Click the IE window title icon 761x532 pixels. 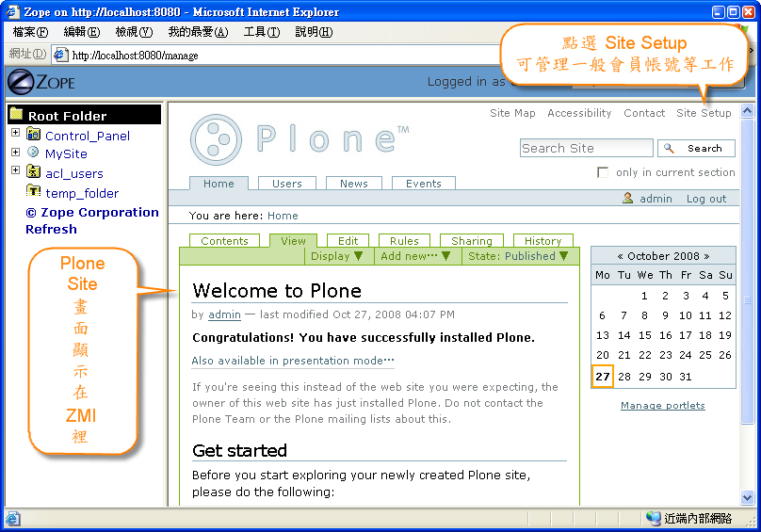[x=13, y=11]
